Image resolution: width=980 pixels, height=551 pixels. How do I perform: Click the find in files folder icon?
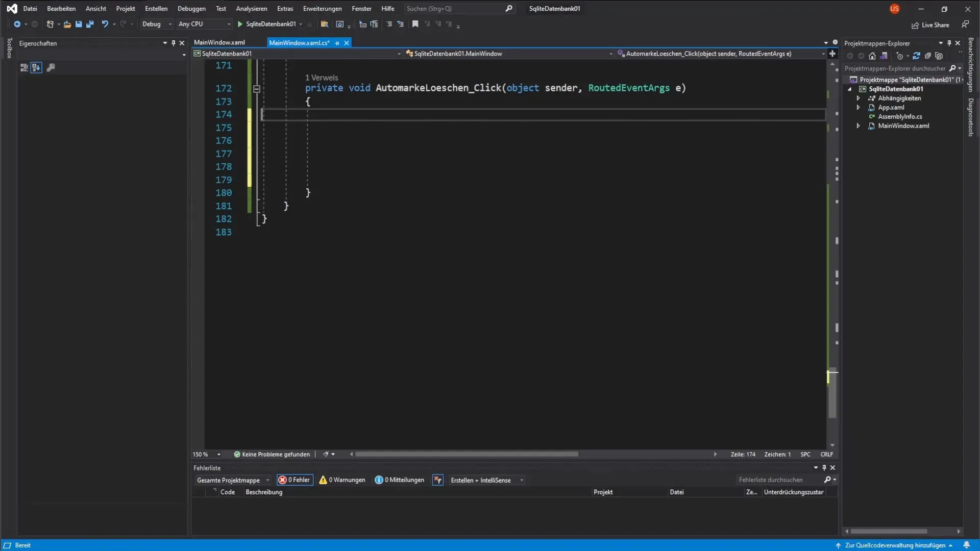coord(324,24)
